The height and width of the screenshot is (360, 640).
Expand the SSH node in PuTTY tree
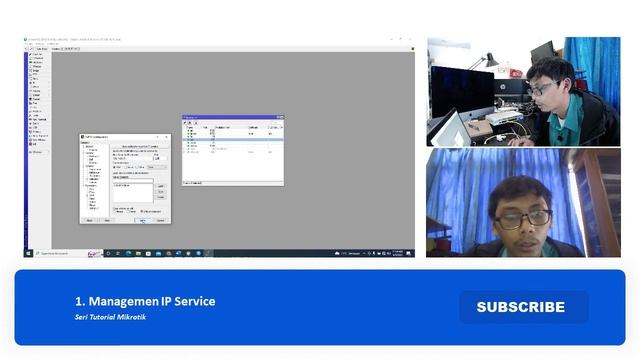coord(87,196)
